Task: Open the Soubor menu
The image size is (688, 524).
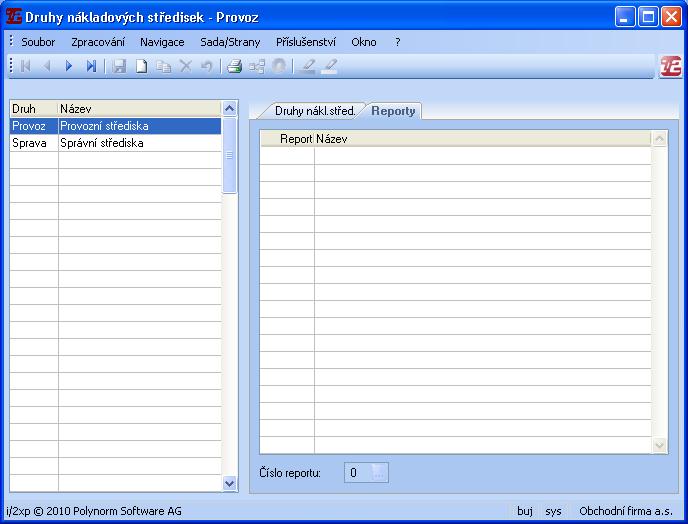Action: (38, 42)
